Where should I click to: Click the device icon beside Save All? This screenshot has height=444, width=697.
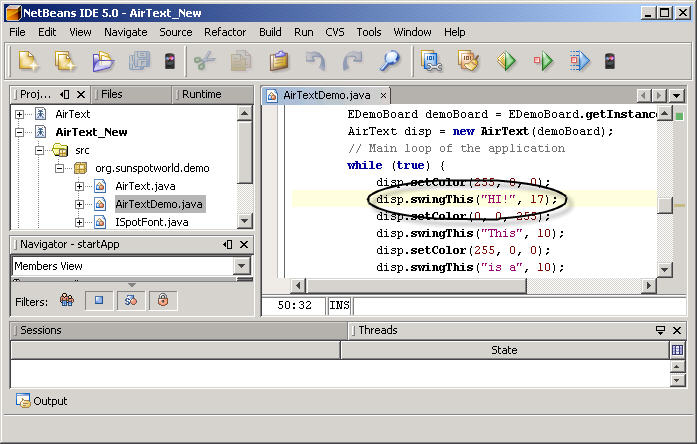(x=170, y=61)
